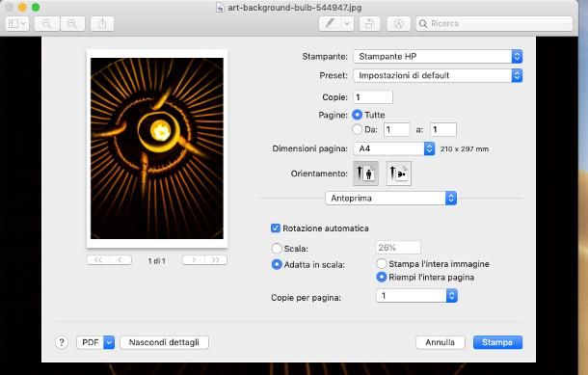Viewport: 588px width, 375px height.
Task: Click the help question mark button
Action: click(x=62, y=342)
